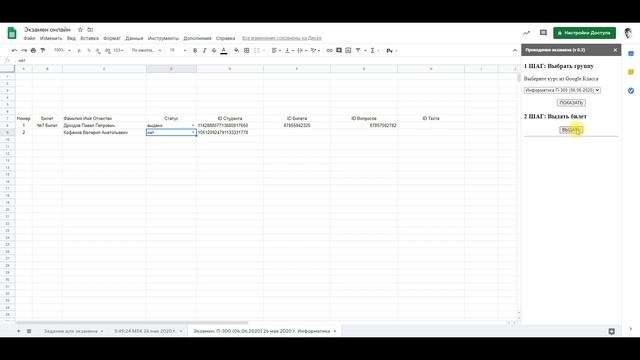Open the number format 123 dropdown
The width and height of the screenshot is (640, 360).
(x=118, y=50)
